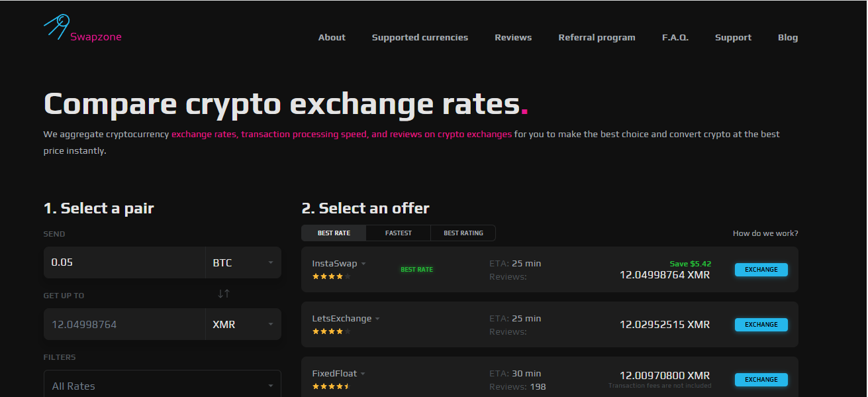Click FixedFloat star rating
This screenshot has height=397, width=868.
(330, 386)
